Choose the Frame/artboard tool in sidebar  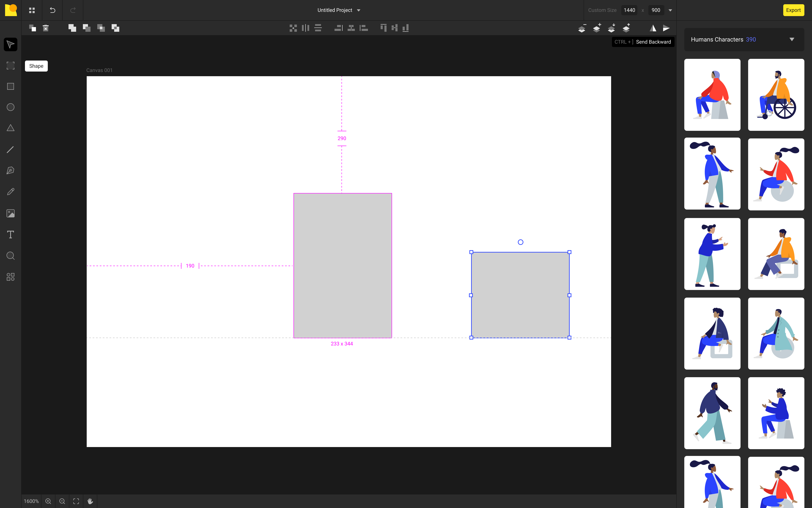(10, 66)
